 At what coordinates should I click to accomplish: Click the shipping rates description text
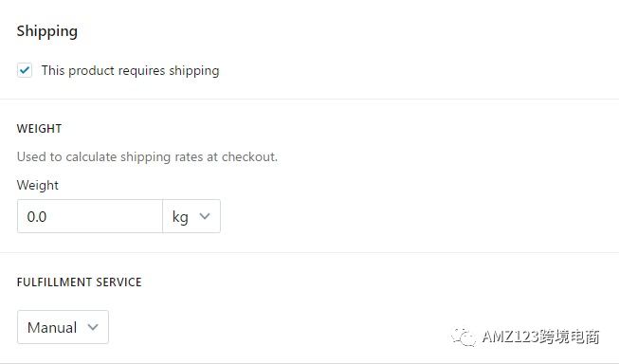(147, 156)
